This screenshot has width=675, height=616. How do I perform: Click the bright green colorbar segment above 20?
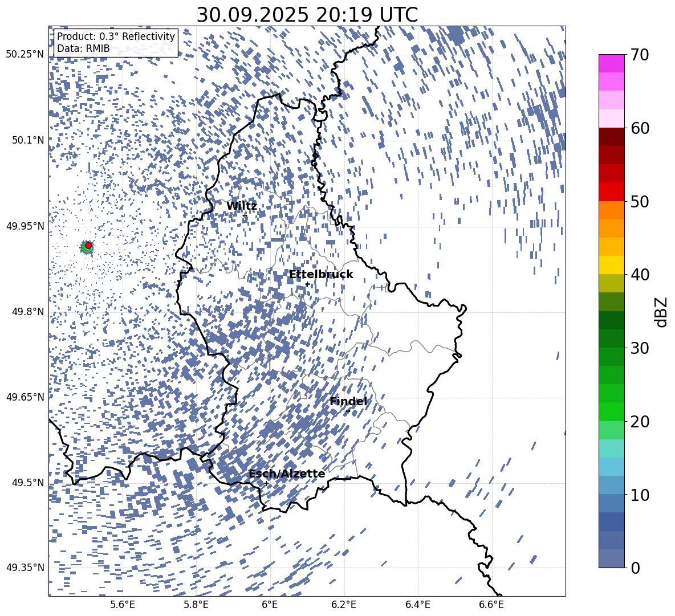[611, 411]
